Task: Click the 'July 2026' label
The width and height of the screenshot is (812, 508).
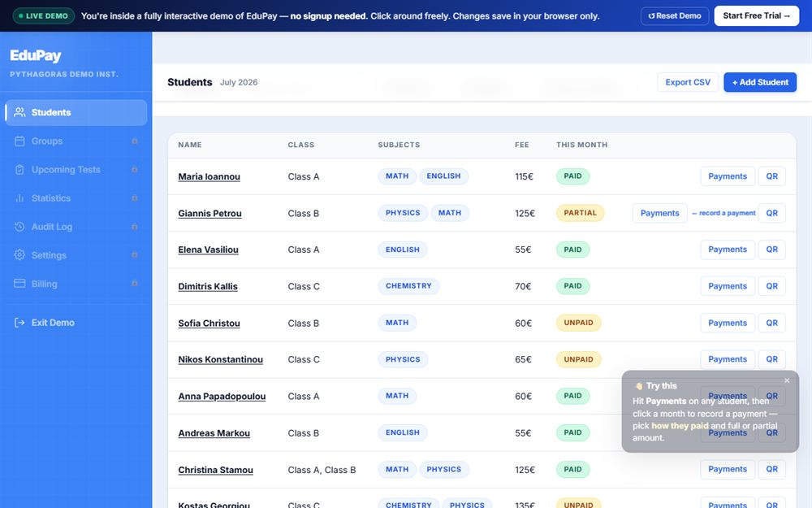Action: (239, 82)
